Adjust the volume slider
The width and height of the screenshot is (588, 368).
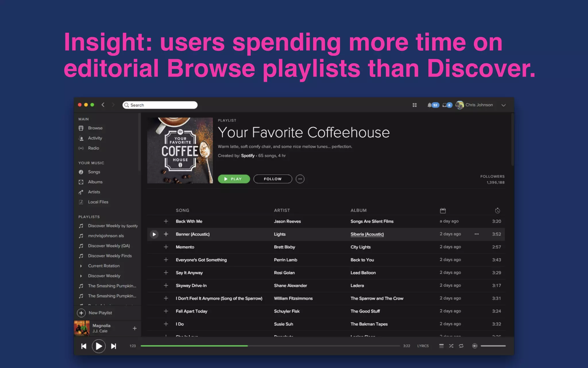click(x=493, y=346)
